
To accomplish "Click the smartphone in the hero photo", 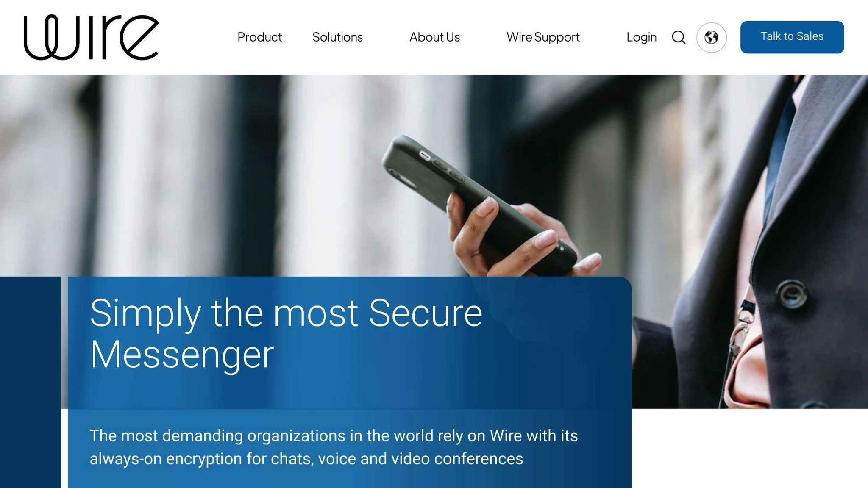I will pos(479,203).
